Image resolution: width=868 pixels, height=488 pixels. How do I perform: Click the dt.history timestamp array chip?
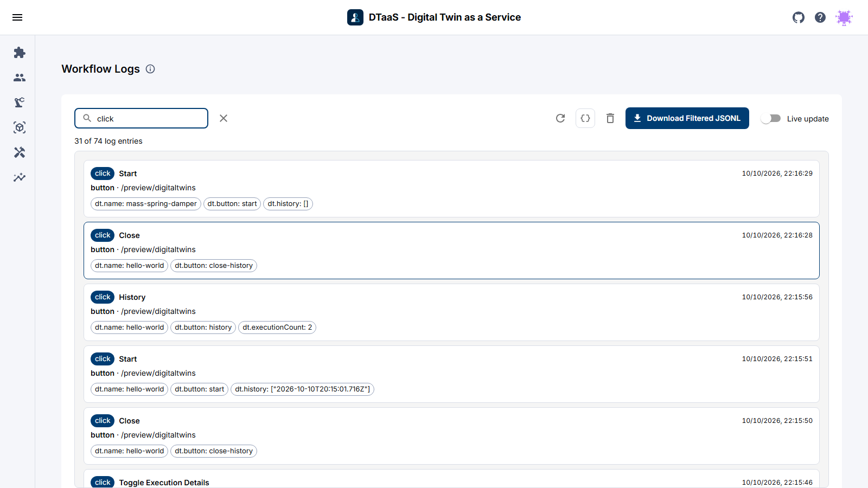(302, 389)
